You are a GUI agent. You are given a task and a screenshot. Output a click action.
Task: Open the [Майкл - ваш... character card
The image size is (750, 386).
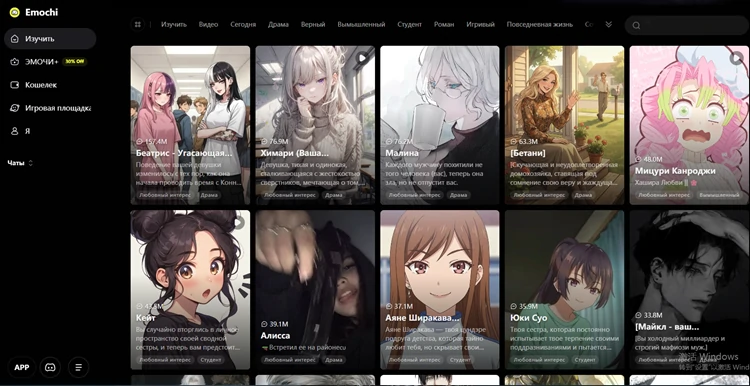click(689, 290)
